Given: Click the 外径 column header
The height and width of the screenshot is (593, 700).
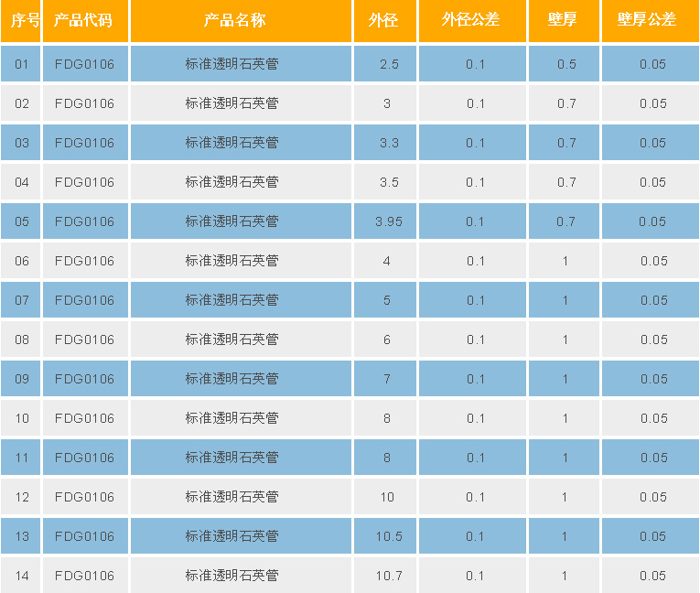Looking at the screenshot, I should (384, 20).
